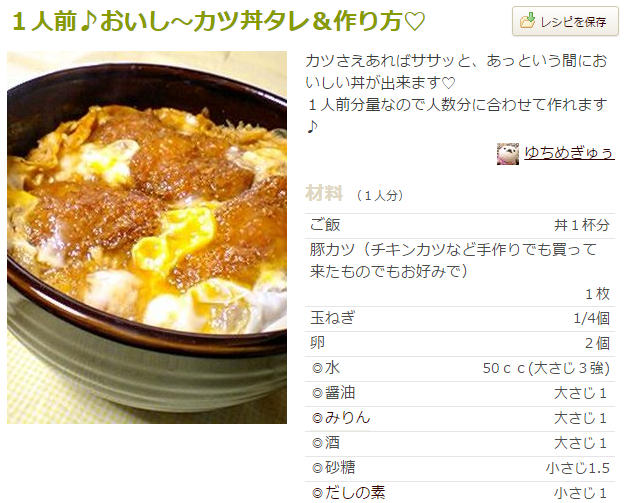The width and height of the screenshot is (625, 503).
Task: Click the 玉ねぎ ingredient name
Action: (x=332, y=318)
